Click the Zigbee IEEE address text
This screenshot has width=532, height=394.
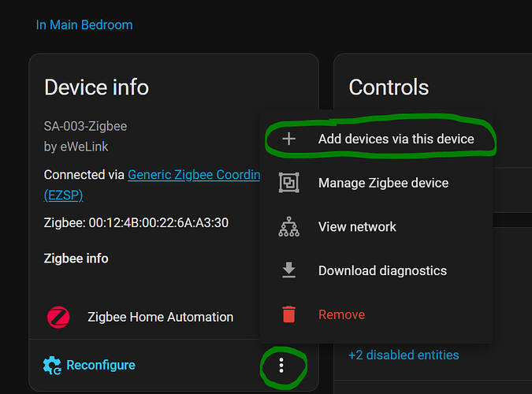tap(136, 223)
